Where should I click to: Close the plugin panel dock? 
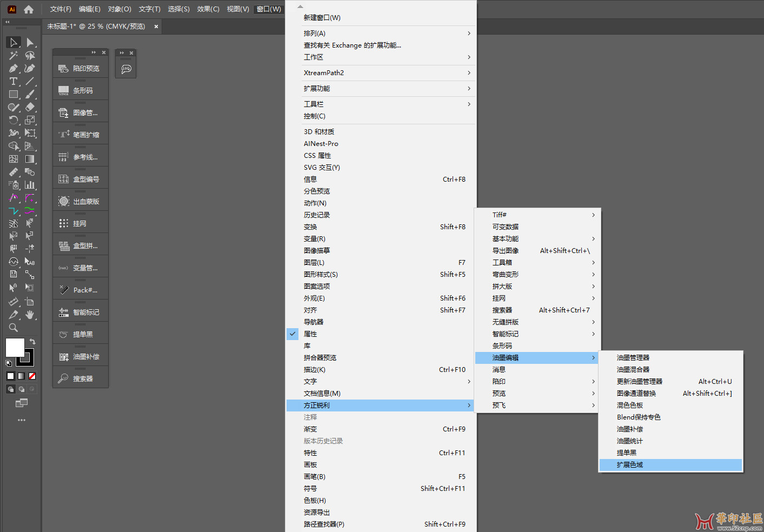pos(104,52)
